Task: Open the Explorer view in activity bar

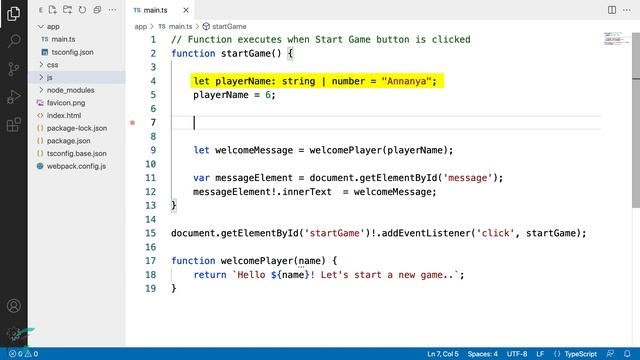Action: pos(13,14)
